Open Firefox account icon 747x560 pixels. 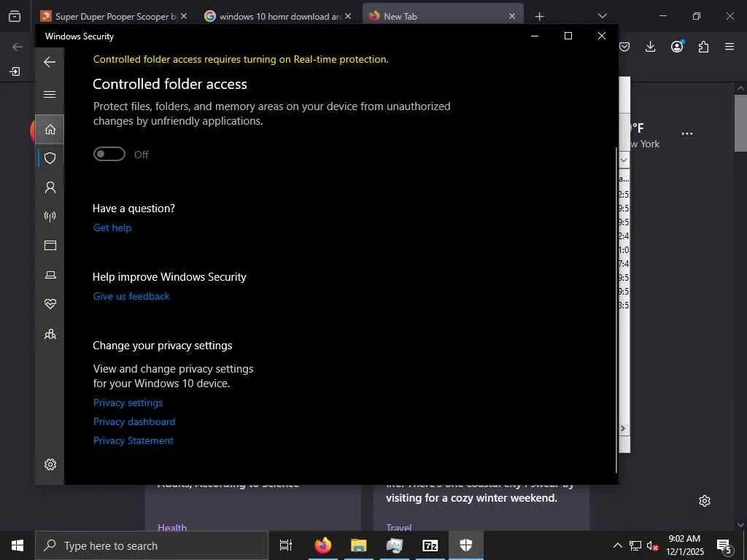677,47
